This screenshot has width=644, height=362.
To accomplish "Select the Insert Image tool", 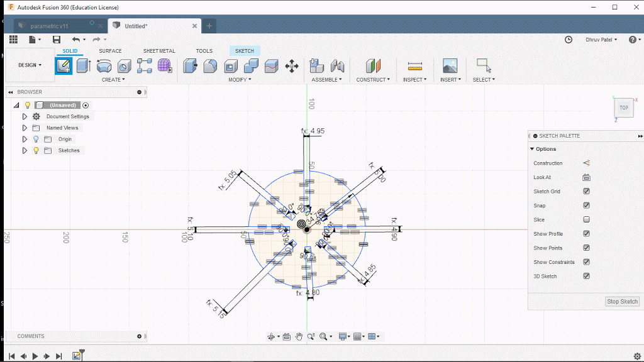I will coord(450,66).
